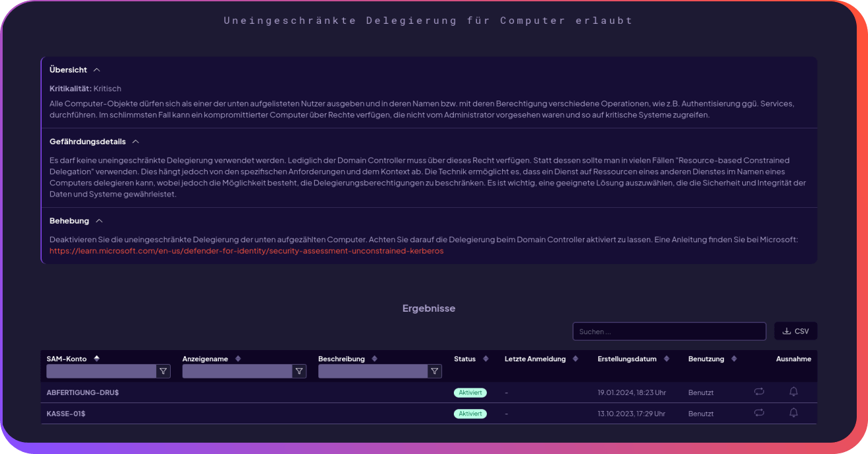
Task: Open the SAM-Konto filter funnel
Action: [163, 371]
